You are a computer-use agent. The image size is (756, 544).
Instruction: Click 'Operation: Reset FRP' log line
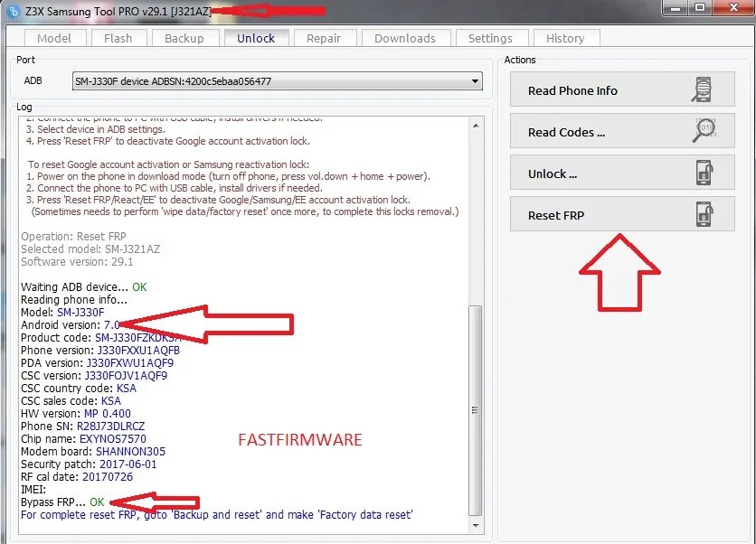tap(73, 237)
